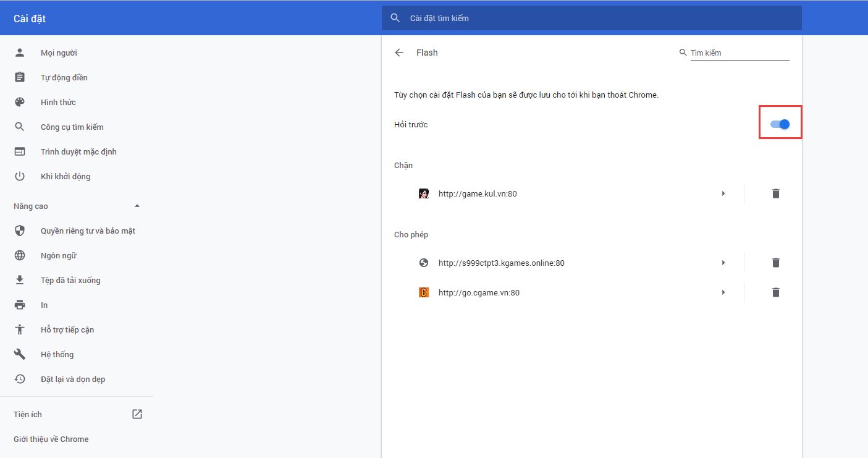
Task: Toggle the Hỏi trước switch
Action: (x=780, y=124)
